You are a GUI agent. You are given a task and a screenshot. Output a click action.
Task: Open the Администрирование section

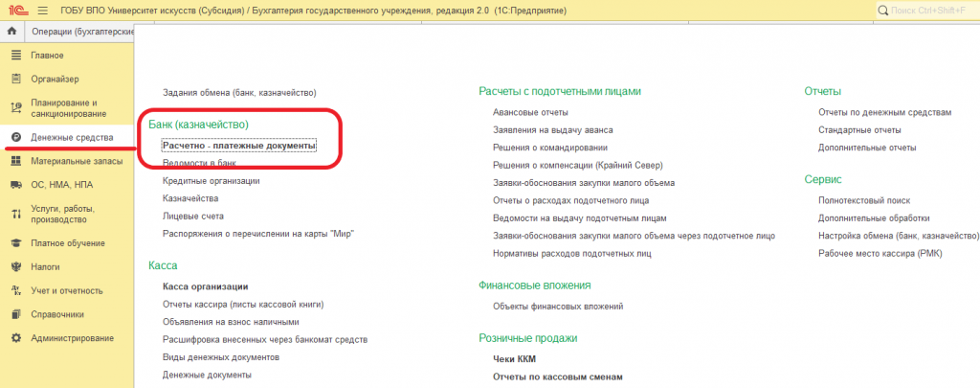click(x=73, y=338)
